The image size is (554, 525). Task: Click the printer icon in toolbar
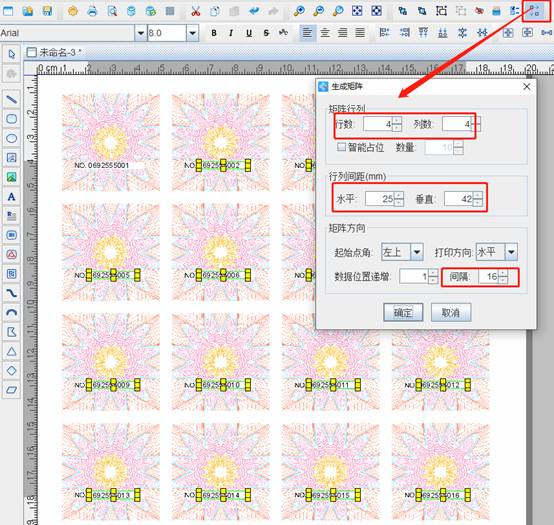pos(92,11)
